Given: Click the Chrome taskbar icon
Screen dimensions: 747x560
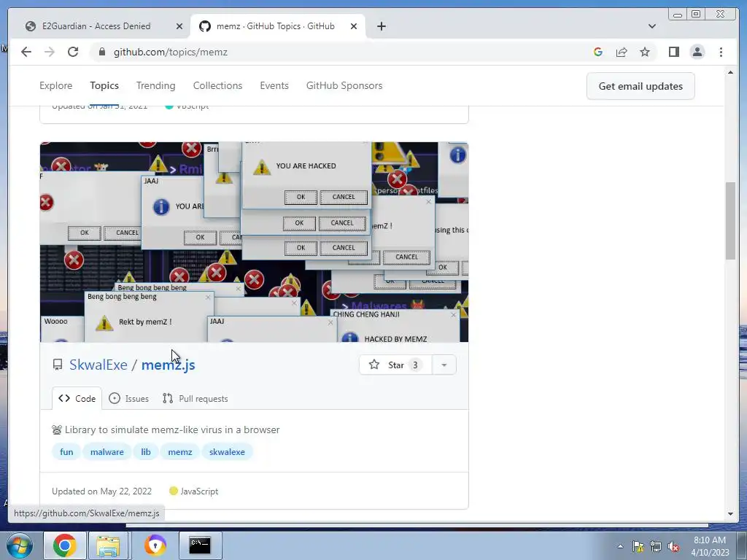Looking at the screenshot, I should pos(64,545).
